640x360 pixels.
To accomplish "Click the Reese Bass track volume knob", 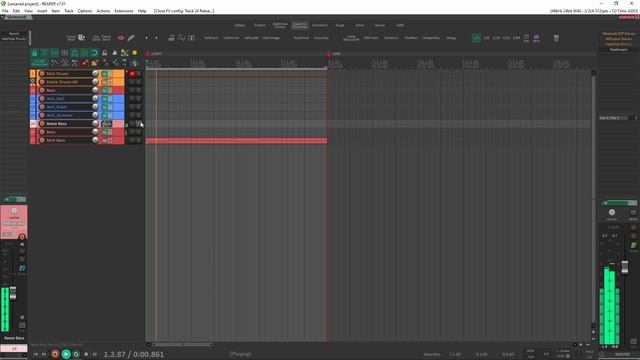I will click(95, 124).
